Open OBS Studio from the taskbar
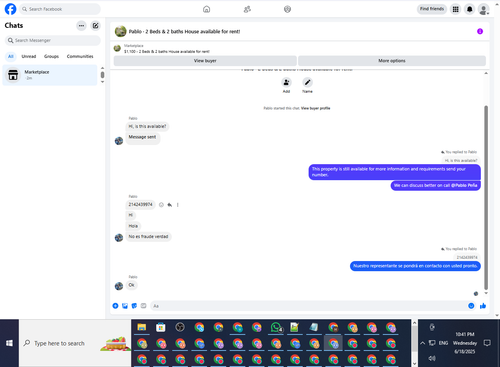This screenshot has height=367, width=500. [x=180, y=327]
